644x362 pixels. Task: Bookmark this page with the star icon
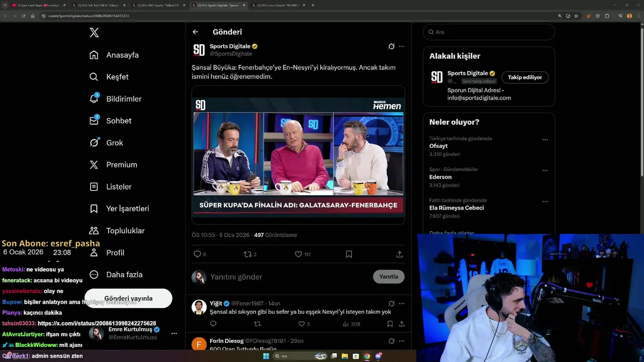(x=576, y=16)
